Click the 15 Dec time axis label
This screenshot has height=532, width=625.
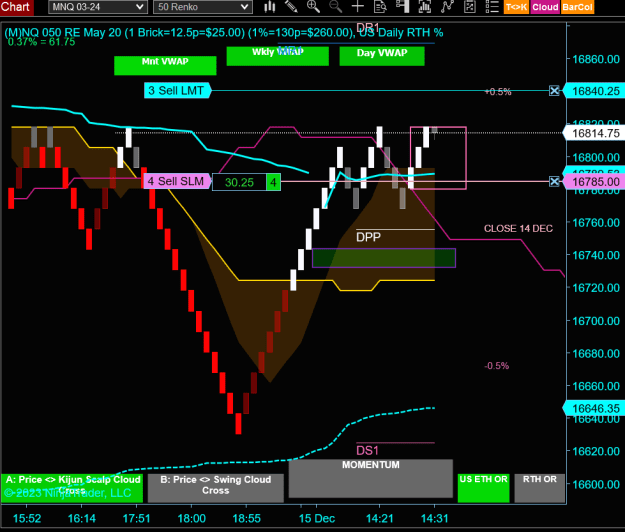(317, 518)
